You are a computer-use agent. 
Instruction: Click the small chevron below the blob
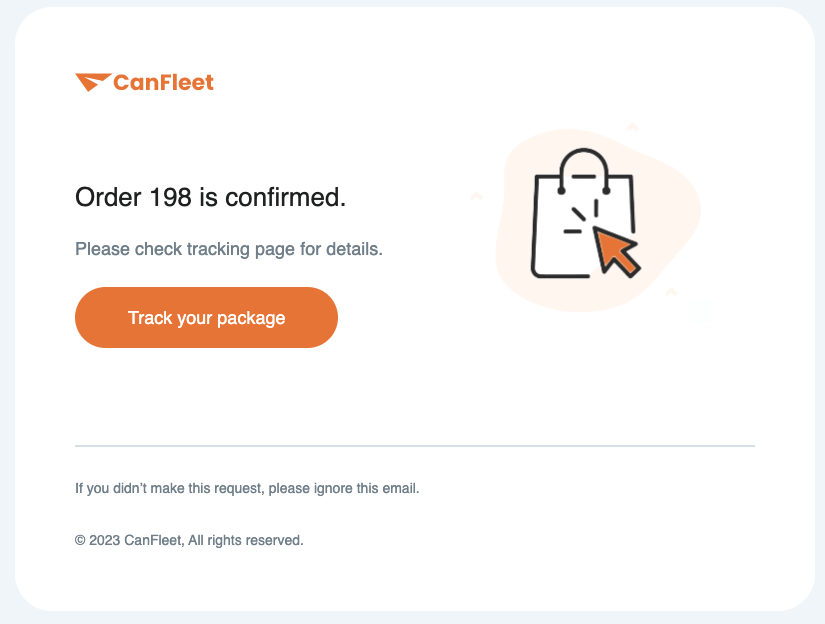[671, 291]
